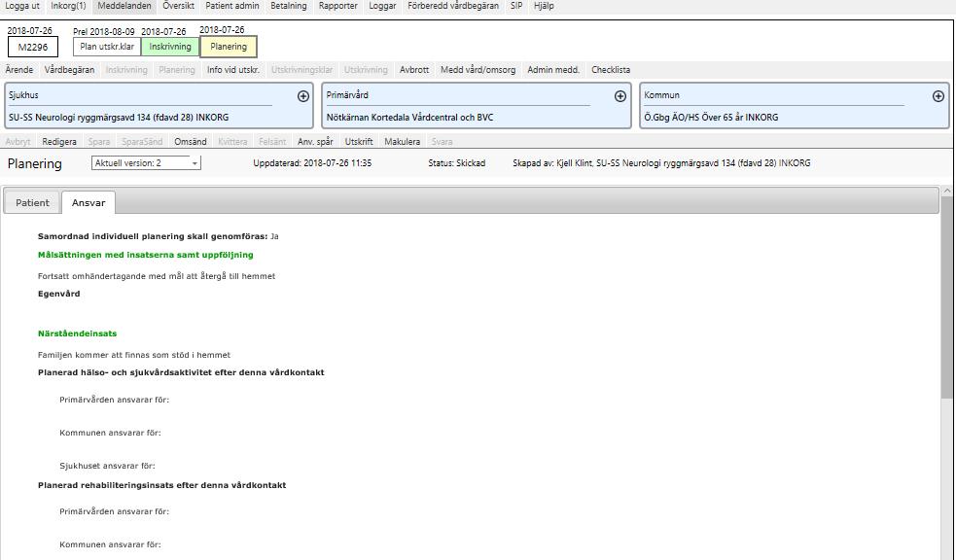Click Ö.Gbg ÄO/HS Över 65 år INKORG text
956x560 pixels.
click(711, 118)
